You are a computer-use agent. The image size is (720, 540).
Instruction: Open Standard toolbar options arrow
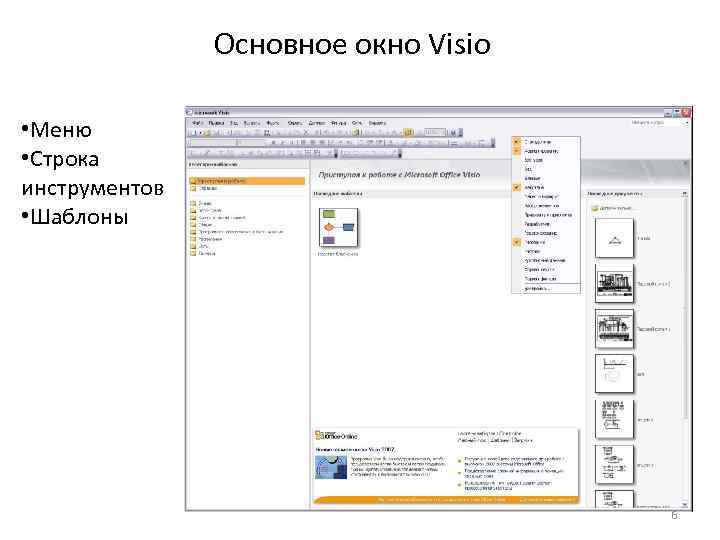[461, 133]
